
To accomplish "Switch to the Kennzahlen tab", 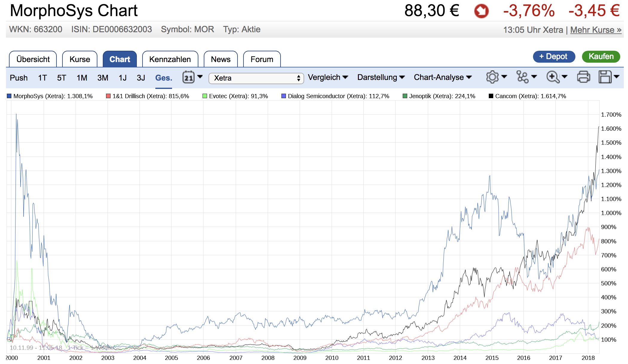I will click(170, 59).
